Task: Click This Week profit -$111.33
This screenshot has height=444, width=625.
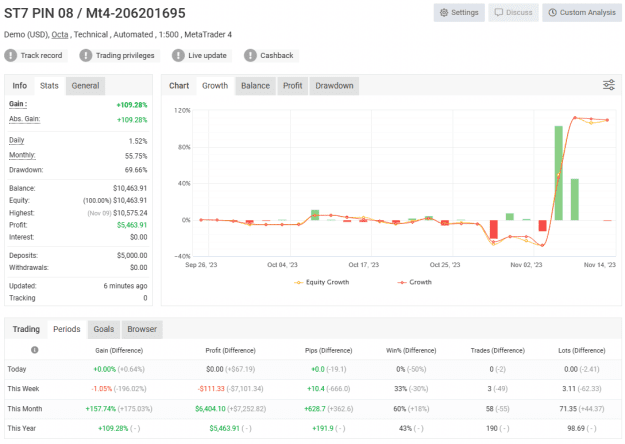Action: 211,389
